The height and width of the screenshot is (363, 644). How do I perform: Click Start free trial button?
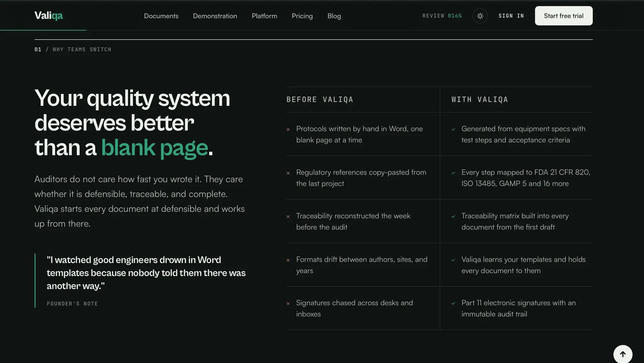[x=564, y=16]
